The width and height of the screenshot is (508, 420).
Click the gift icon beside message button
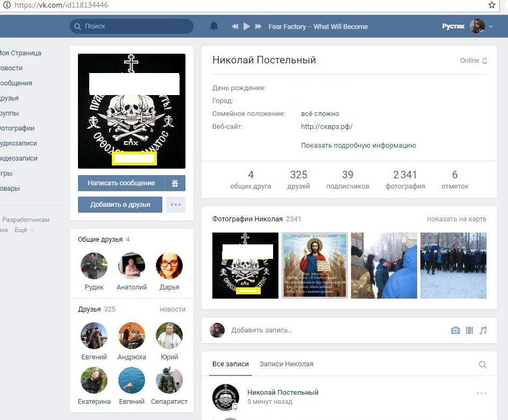175,183
